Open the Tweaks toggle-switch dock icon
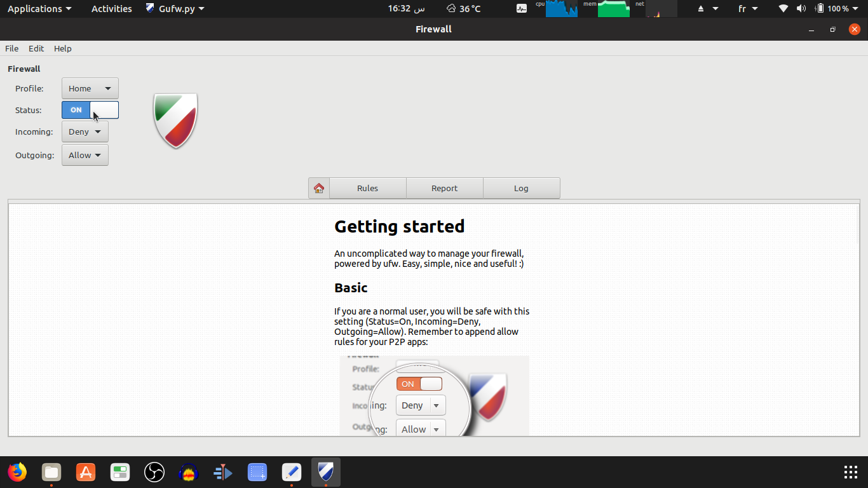 pos(120,472)
